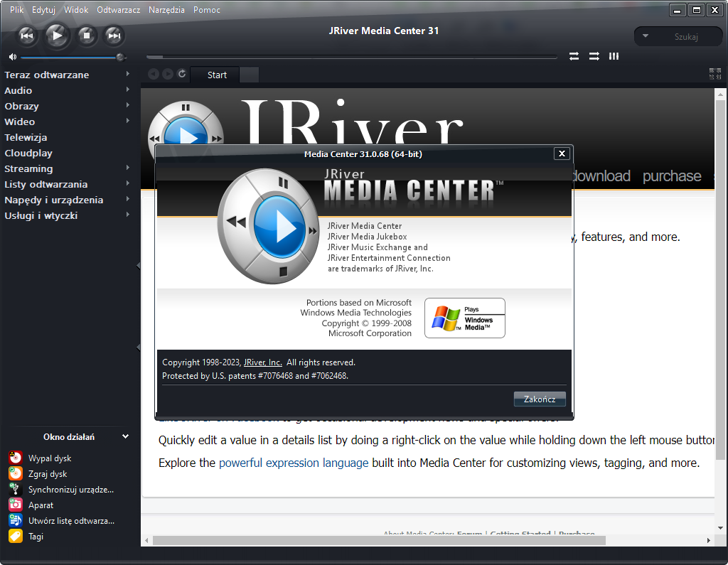Navigate back in the view toolbar
The height and width of the screenshot is (565, 728).
[154, 74]
